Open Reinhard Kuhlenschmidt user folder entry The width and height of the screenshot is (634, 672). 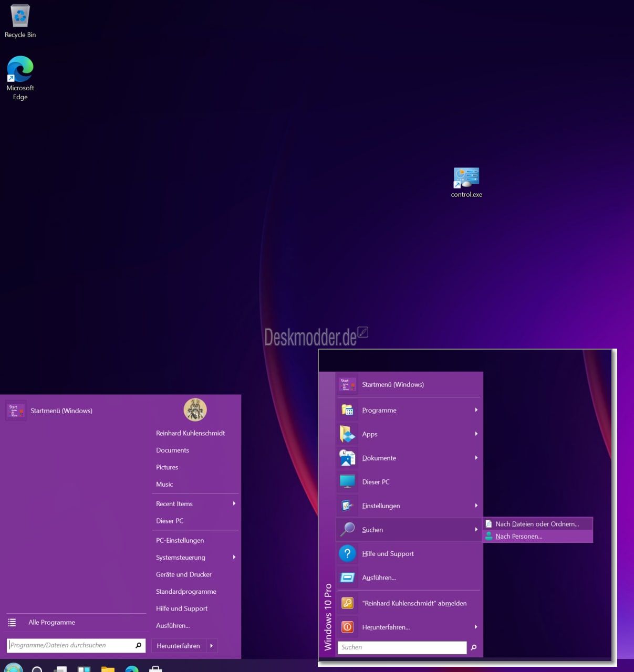coord(195,433)
